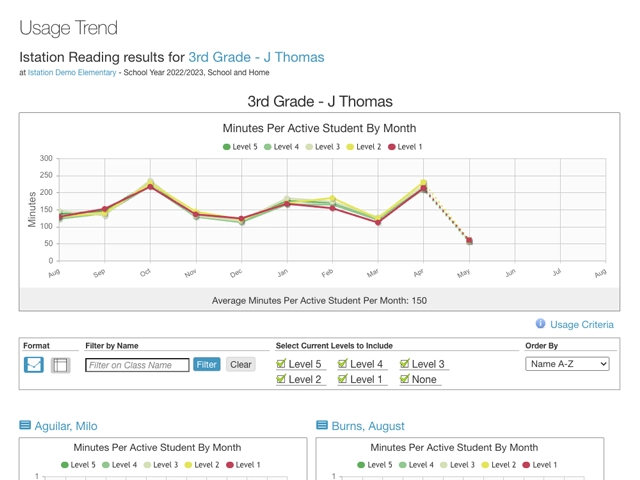Toggle Level 5 in Aguilar, Milo chart legend
640x480 pixels.
78,465
